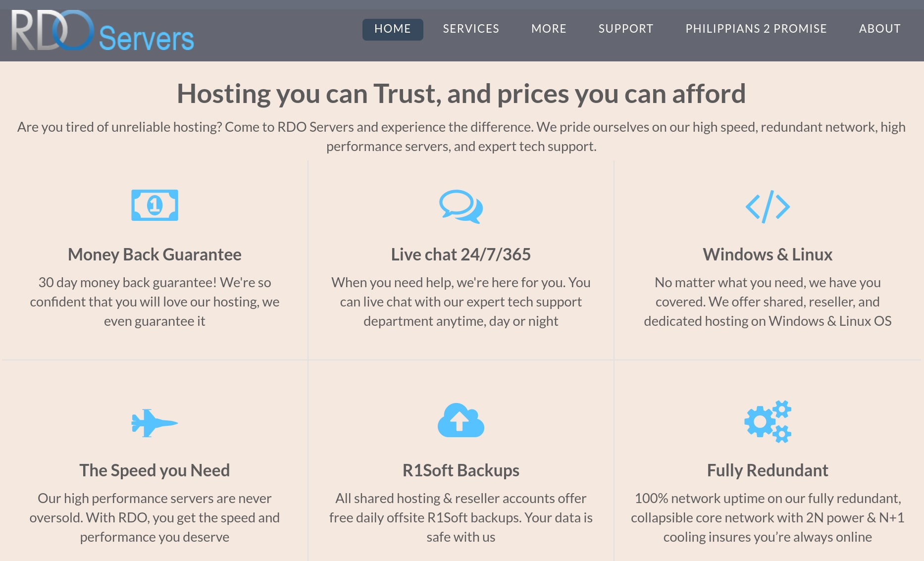Click the Live chat 24/7/365 heading

[x=461, y=255]
